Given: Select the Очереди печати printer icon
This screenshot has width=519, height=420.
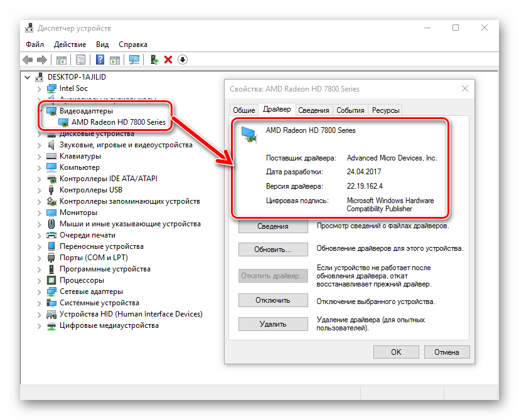Looking at the screenshot, I should tap(51, 235).
